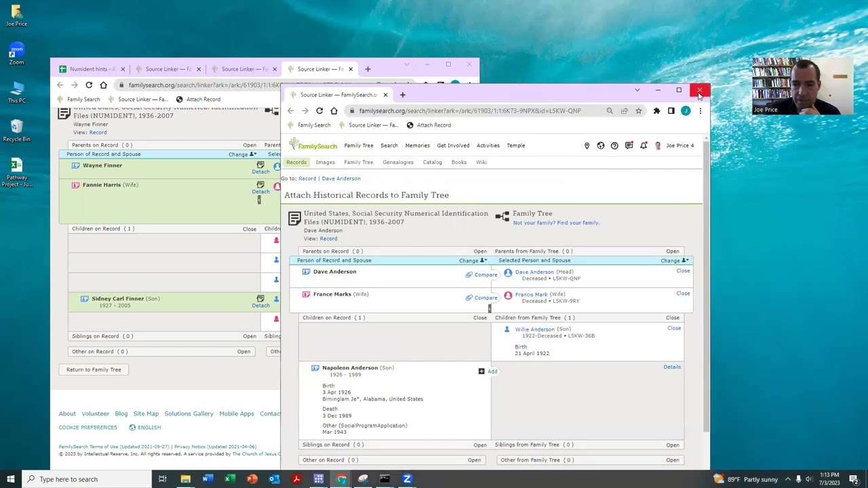
Task: Compare Dave Anderson records
Action: pyautogui.click(x=481, y=275)
